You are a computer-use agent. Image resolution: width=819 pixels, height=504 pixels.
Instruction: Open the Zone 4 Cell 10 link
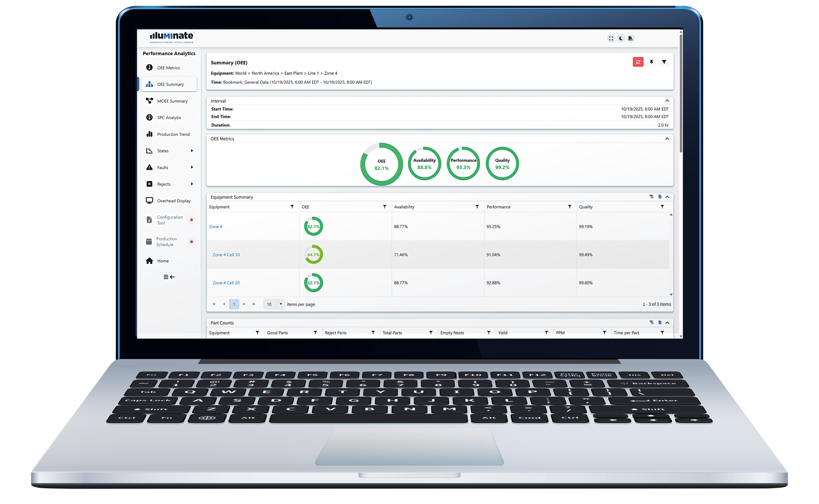(226, 255)
